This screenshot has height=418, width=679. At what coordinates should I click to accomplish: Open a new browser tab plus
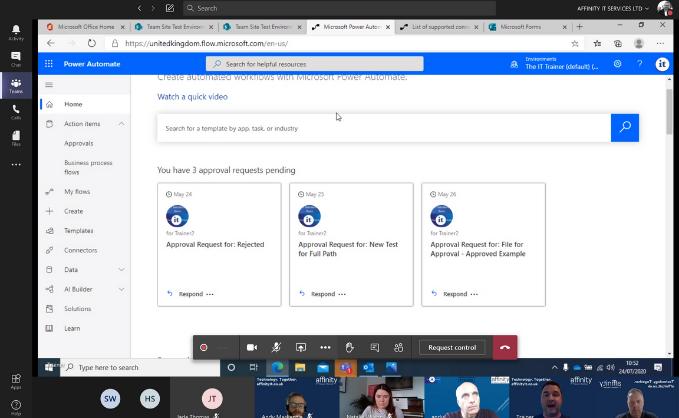579,27
